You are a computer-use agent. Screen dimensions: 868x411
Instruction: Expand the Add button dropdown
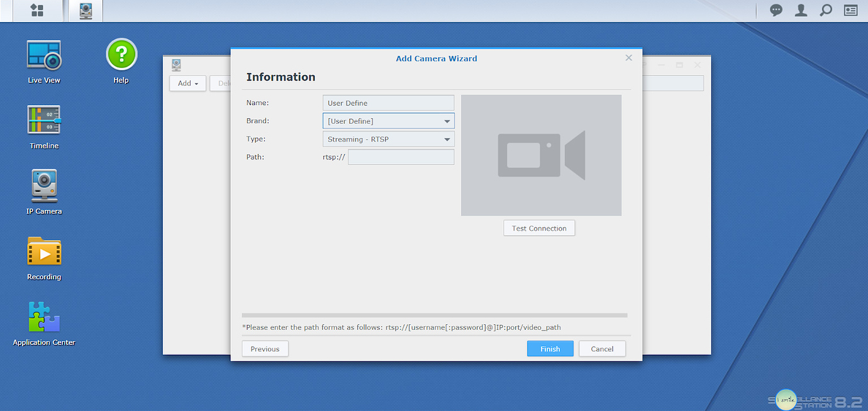(x=187, y=83)
